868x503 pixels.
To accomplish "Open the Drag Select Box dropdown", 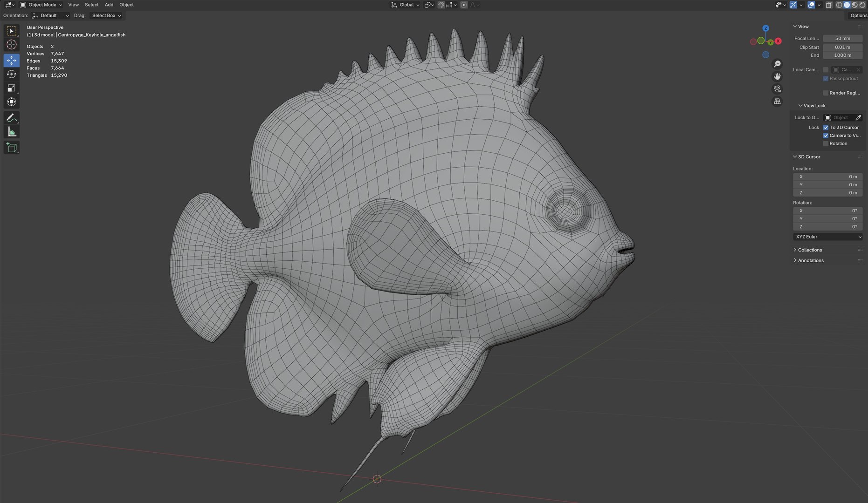I will tap(106, 15).
